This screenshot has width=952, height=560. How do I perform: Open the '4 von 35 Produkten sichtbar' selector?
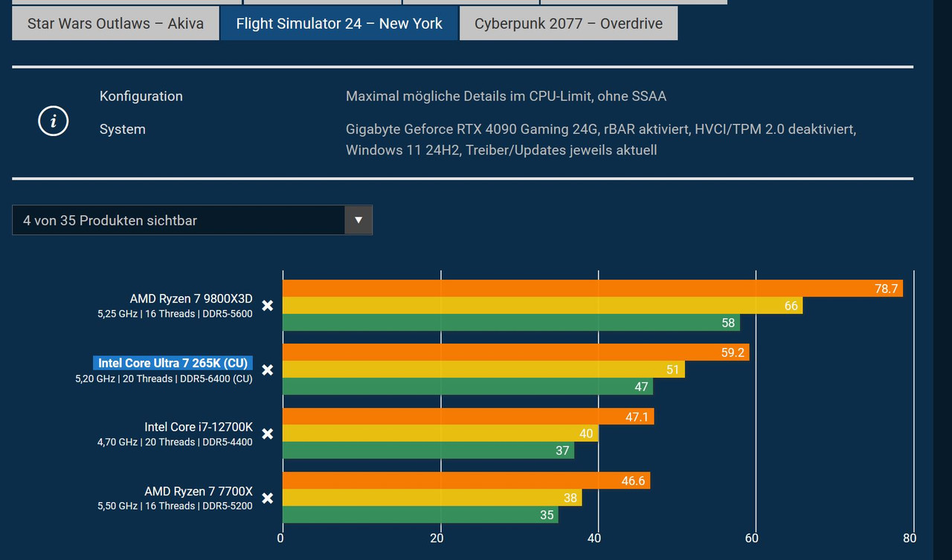[x=149, y=220]
